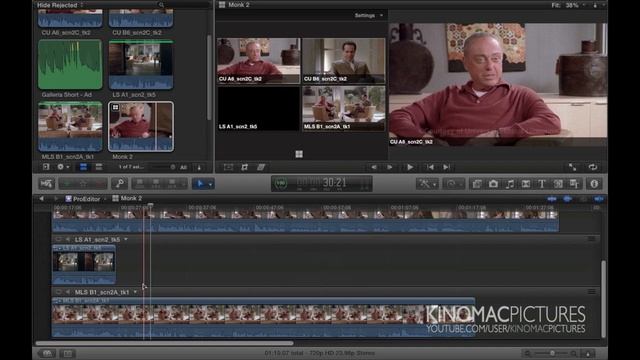Open the LS A1_scn2_tk5 angle dropdown menu

click(x=126, y=239)
